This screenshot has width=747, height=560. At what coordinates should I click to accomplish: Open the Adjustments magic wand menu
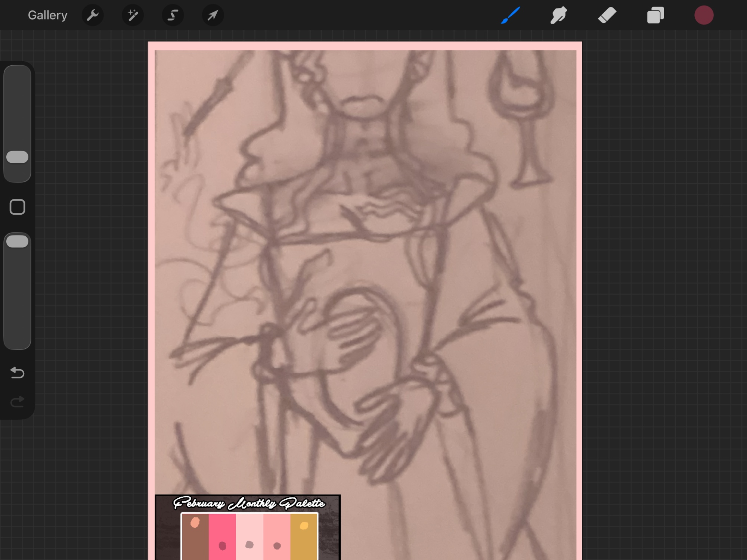click(133, 15)
